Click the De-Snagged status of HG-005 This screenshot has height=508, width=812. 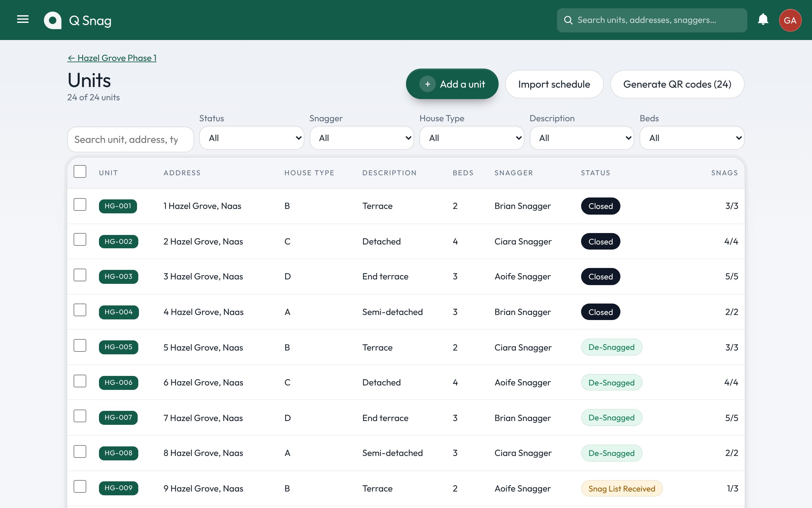click(x=611, y=347)
